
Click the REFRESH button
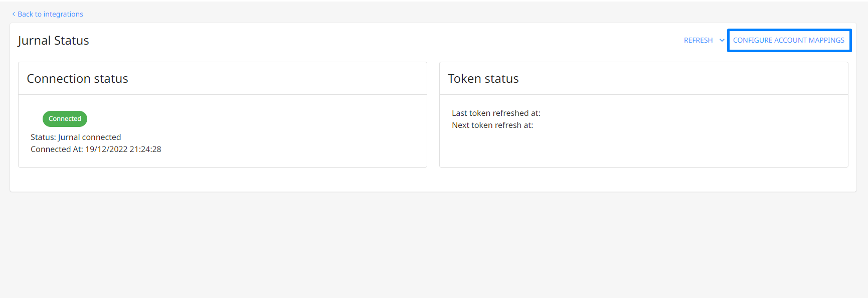698,40
